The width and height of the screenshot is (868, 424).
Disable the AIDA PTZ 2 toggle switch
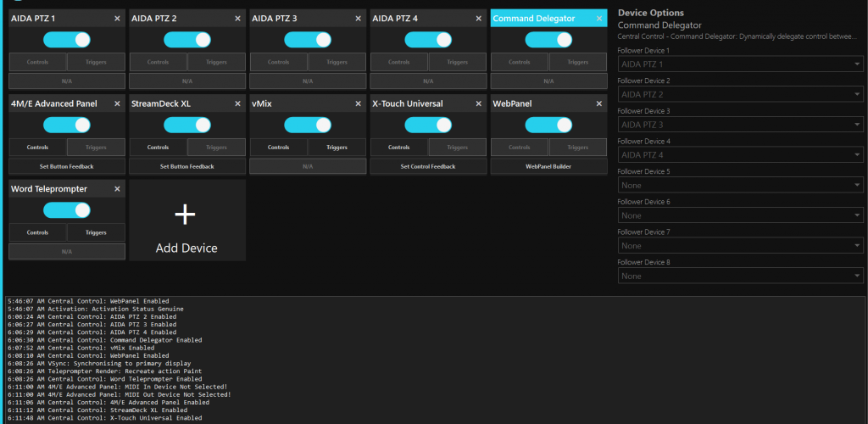(187, 39)
